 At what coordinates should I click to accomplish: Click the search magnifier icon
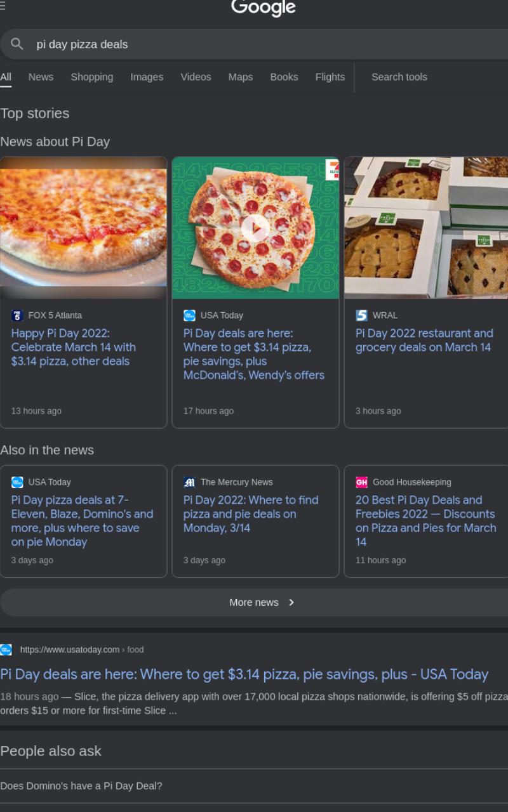[x=17, y=44]
